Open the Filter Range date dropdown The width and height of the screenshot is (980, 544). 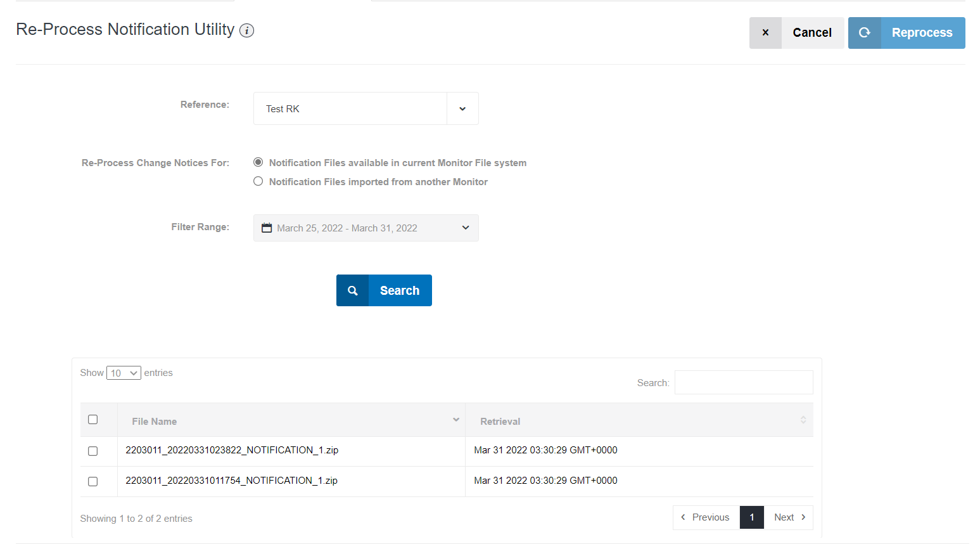click(x=366, y=228)
